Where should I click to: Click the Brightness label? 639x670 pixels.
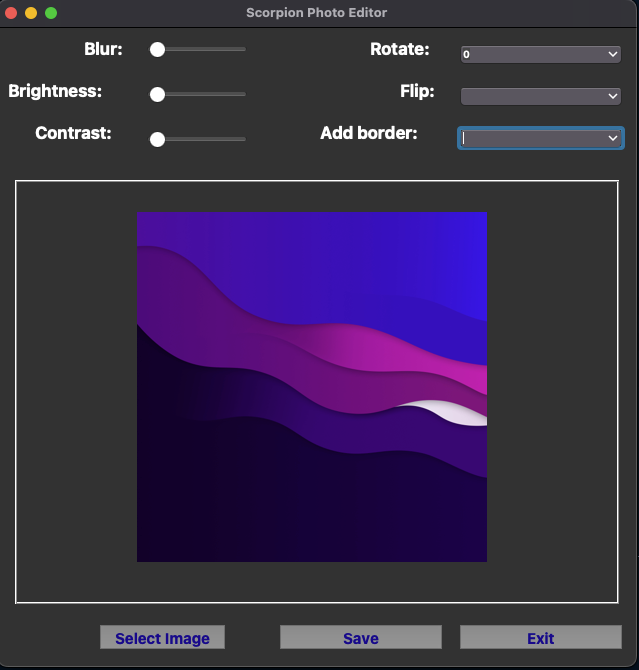pyautogui.click(x=55, y=91)
